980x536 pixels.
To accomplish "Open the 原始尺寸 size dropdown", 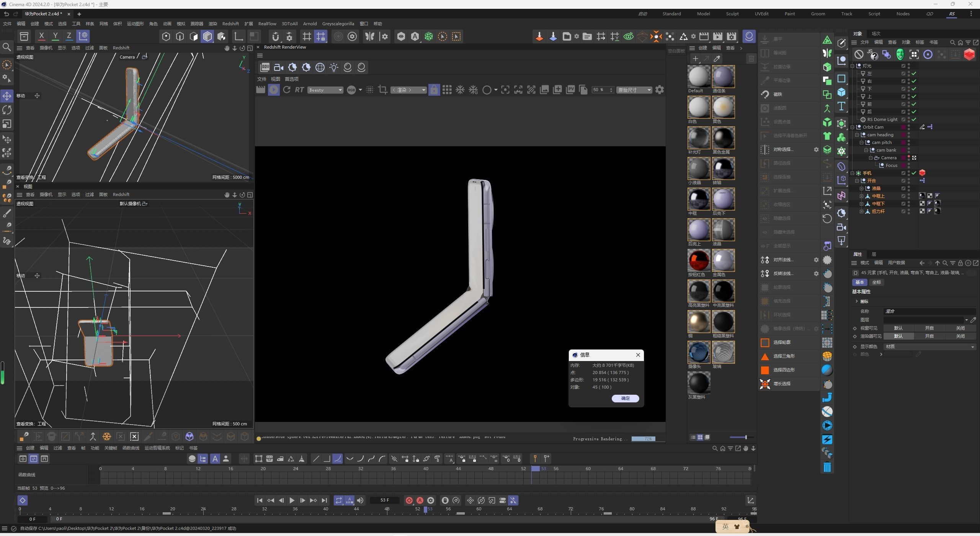I will [x=634, y=90].
